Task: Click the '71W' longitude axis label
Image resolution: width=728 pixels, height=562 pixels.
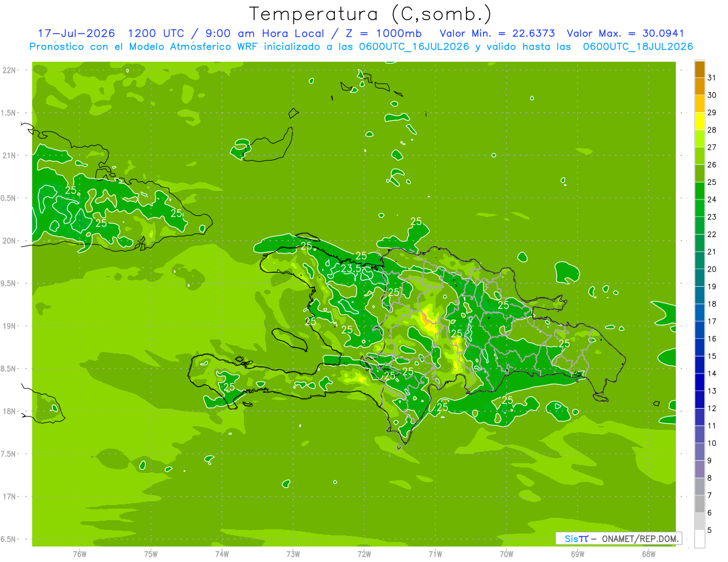Action: (x=435, y=554)
